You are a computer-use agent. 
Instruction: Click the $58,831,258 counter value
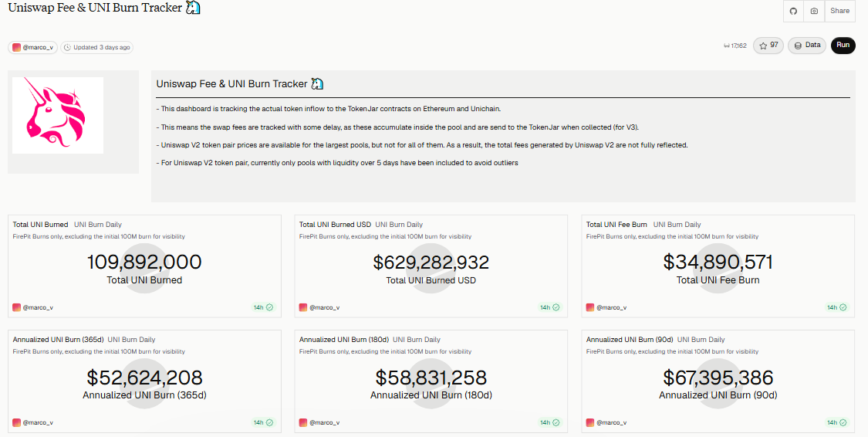(x=431, y=378)
